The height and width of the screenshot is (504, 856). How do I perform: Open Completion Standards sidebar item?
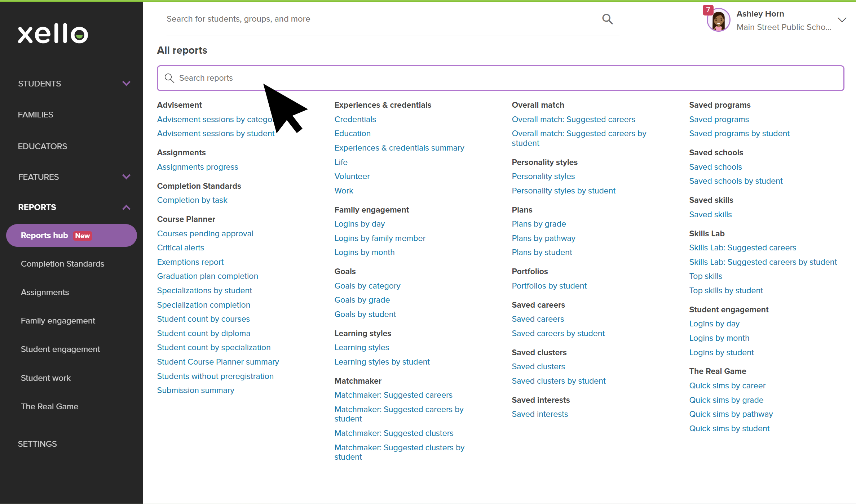click(62, 264)
